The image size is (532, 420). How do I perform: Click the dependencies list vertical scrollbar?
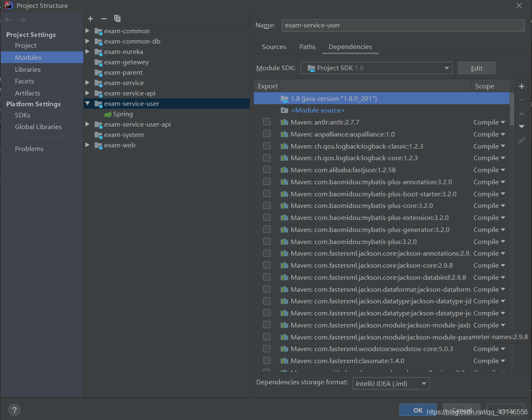pyautogui.click(x=512, y=109)
